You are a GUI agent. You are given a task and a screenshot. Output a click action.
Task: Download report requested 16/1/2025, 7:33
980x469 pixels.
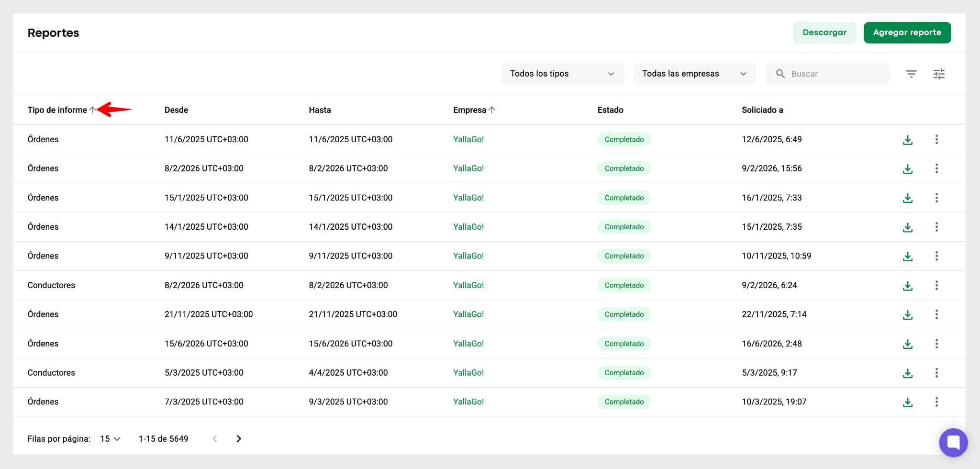pyautogui.click(x=907, y=198)
